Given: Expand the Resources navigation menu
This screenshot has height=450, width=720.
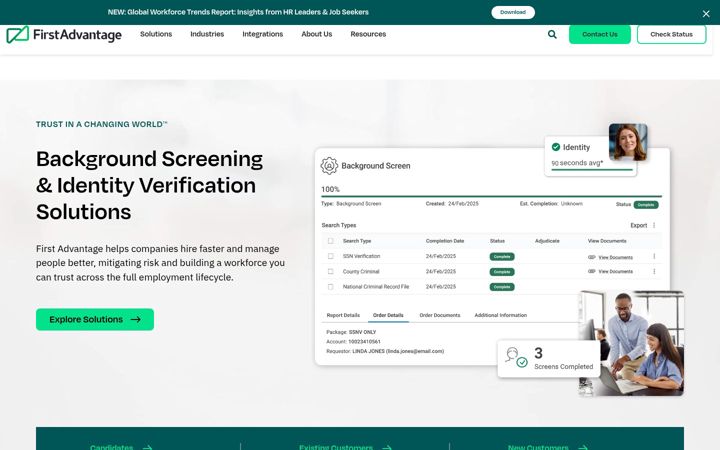Looking at the screenshot, I should point(368,34).
